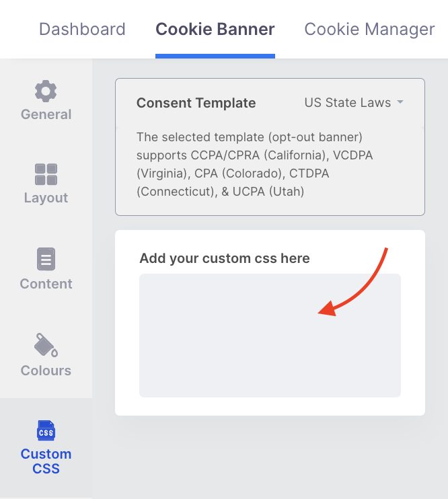Click the Colours paint bucket icon

coord(46,345)
